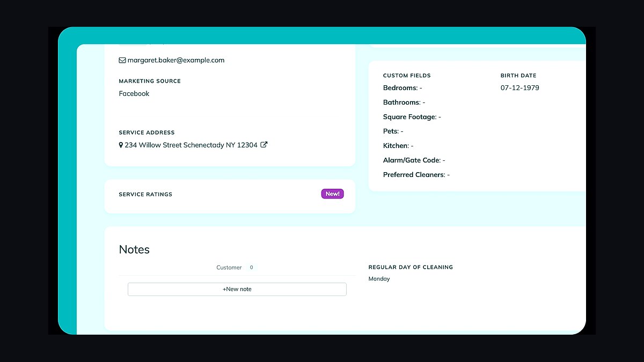This screenshot has height=362, width=644.
Task: Click margaret.baker@example.com email address
Action: (176, 61)
